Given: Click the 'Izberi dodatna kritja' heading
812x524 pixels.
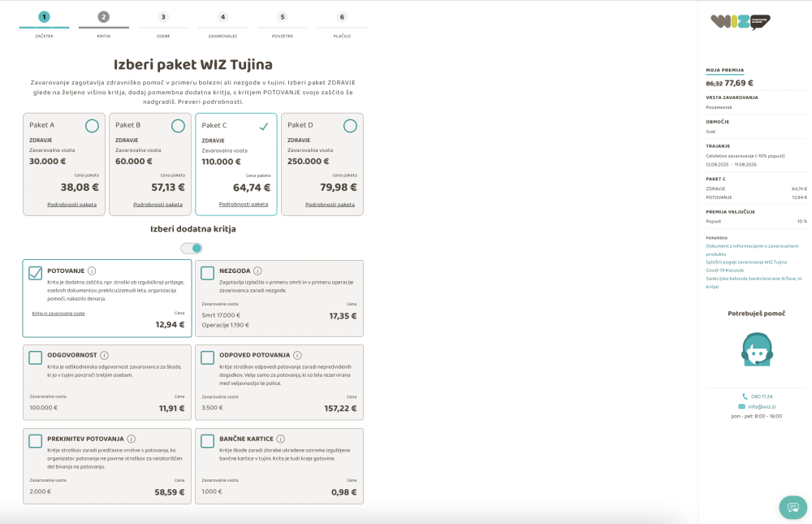Looking at the screenshot, I should point(193,229).
